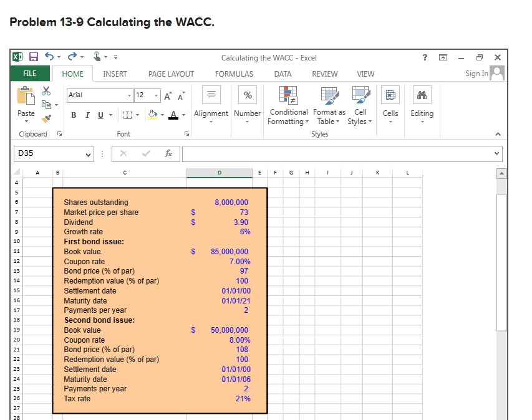Screen dimensions: 532x420
Task: Select the red Font Color swatch
Action: tap(173, 115)
